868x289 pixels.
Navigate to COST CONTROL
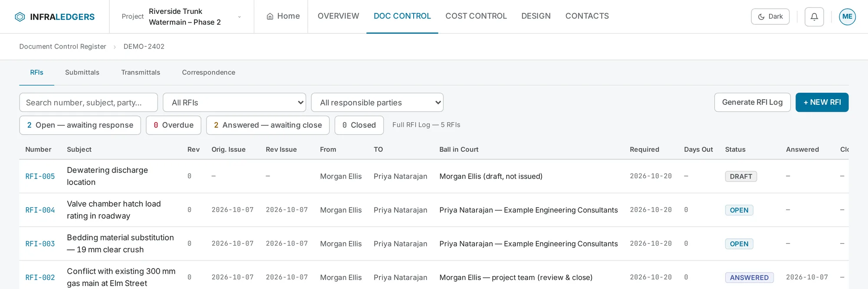(476, 16)
